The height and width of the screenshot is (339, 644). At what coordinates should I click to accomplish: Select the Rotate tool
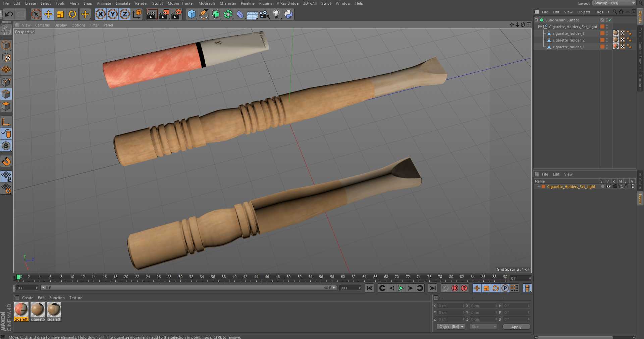[x=72, y=14]
